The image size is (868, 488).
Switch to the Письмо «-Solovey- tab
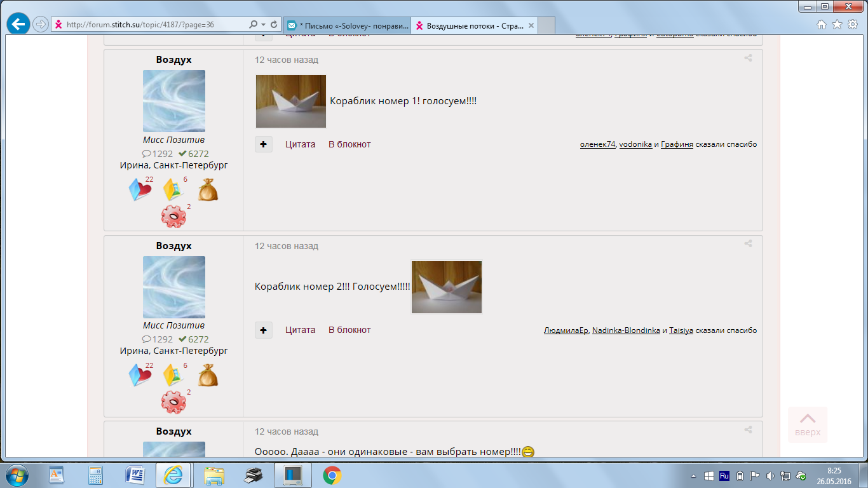[346, 26]
